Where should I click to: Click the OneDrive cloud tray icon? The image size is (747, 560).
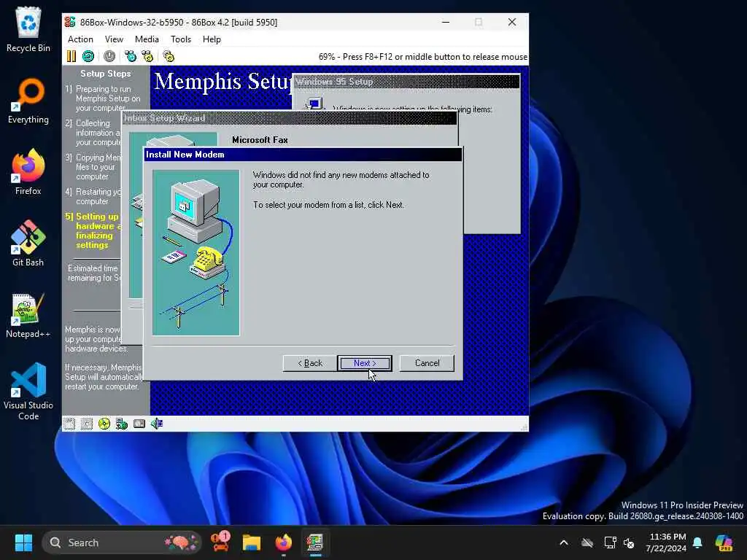[x=587, y=542]
